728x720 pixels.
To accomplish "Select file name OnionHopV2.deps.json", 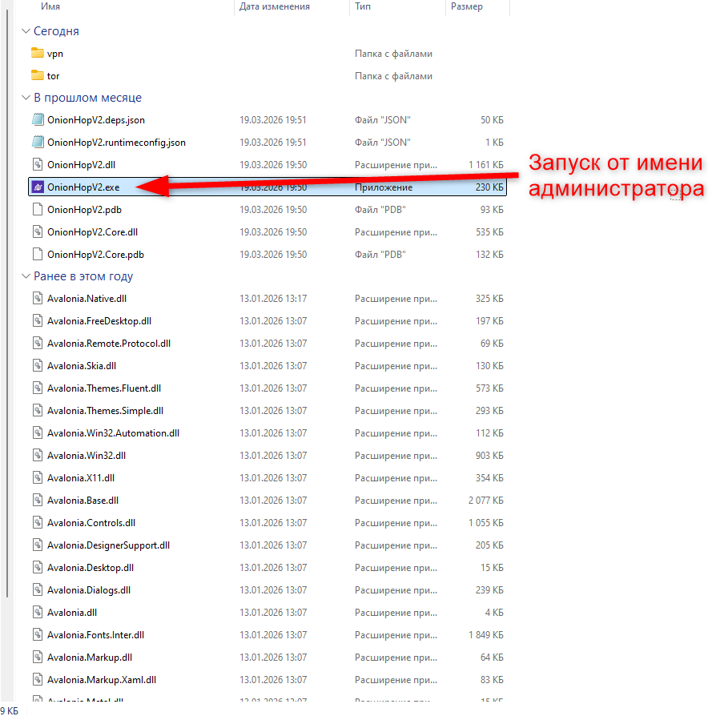I will 96,120.
